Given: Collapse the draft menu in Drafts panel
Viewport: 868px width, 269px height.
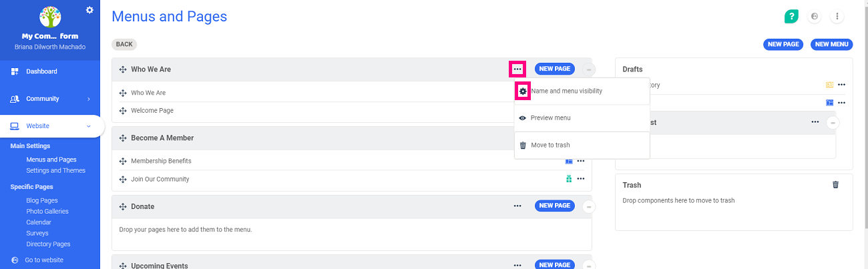Looking at the screenshot, I should pos(833,123).
